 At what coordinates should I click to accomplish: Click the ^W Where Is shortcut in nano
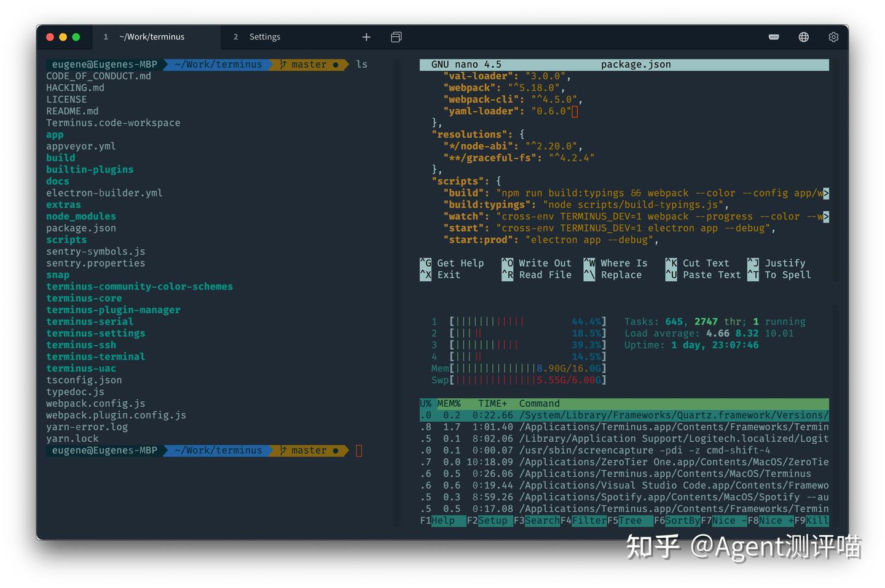point(615,264)
